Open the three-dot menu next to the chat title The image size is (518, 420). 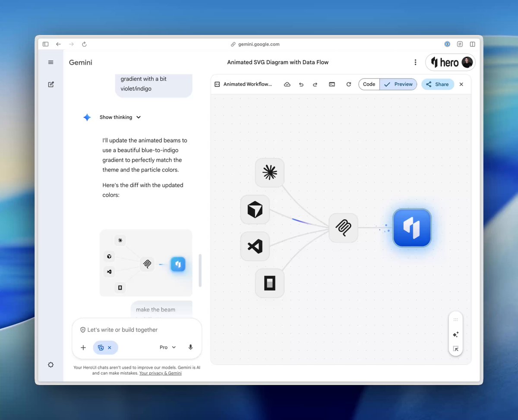click(415, 62)
